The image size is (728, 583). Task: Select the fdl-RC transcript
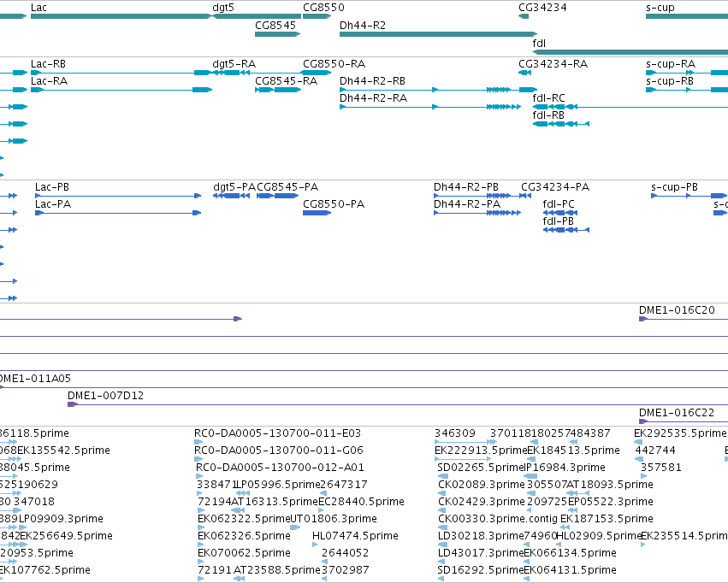(630, 107)
